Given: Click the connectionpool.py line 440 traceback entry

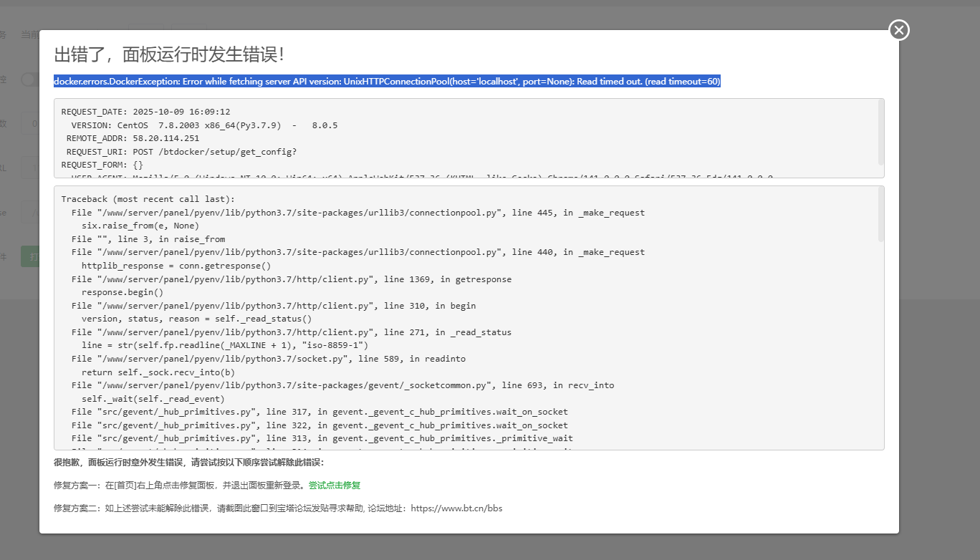Looking at the screenshot, I should (x=358, y=252).
